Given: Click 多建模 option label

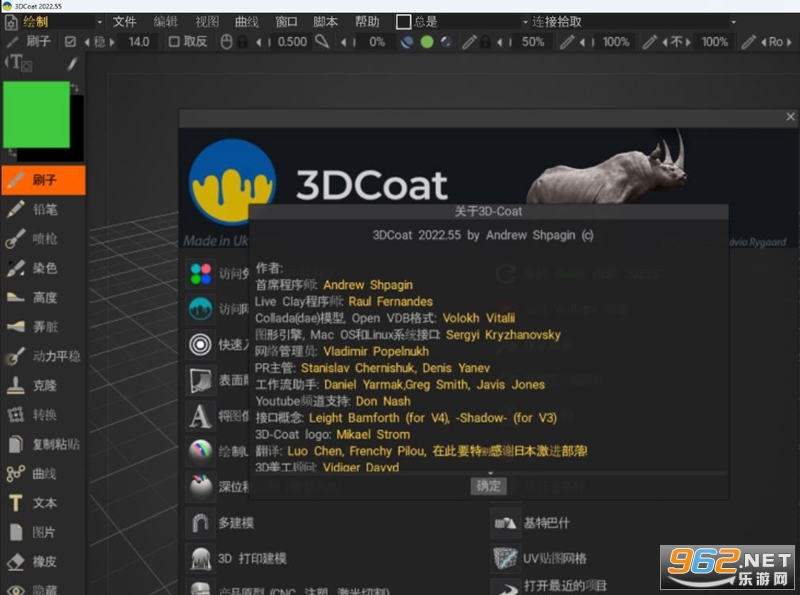Looking at the screenshot, I should tap(236, 523).
